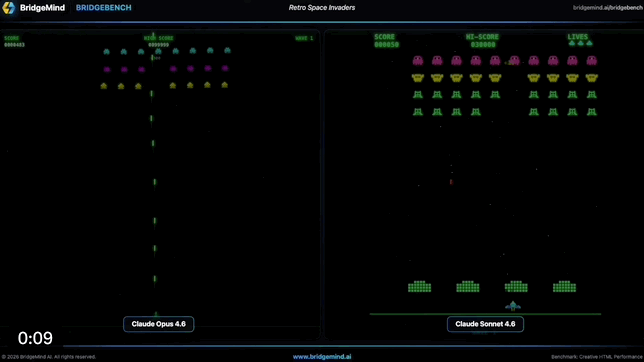Click the rightmost pink invader in Sonnet game

click(x=591, y=61)
